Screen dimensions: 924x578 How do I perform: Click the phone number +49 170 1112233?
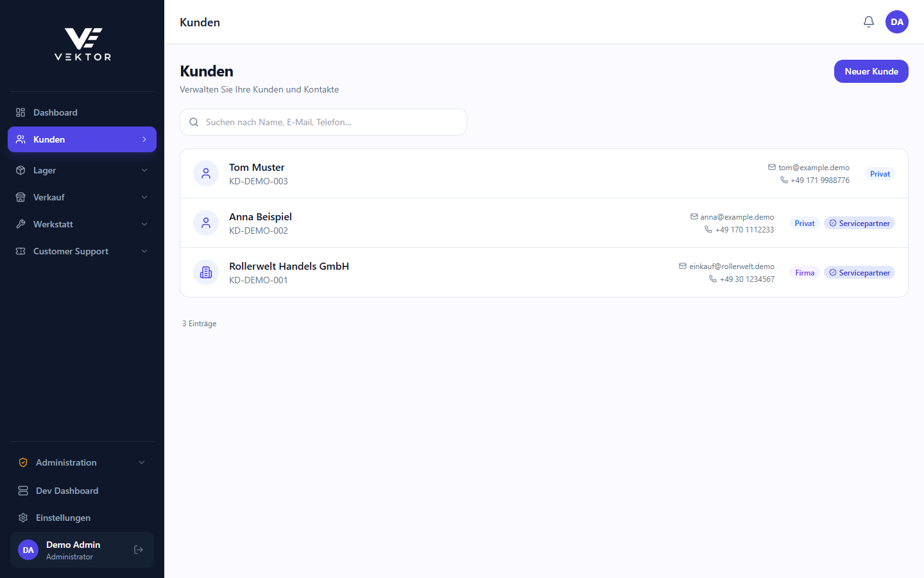point(744,230)
